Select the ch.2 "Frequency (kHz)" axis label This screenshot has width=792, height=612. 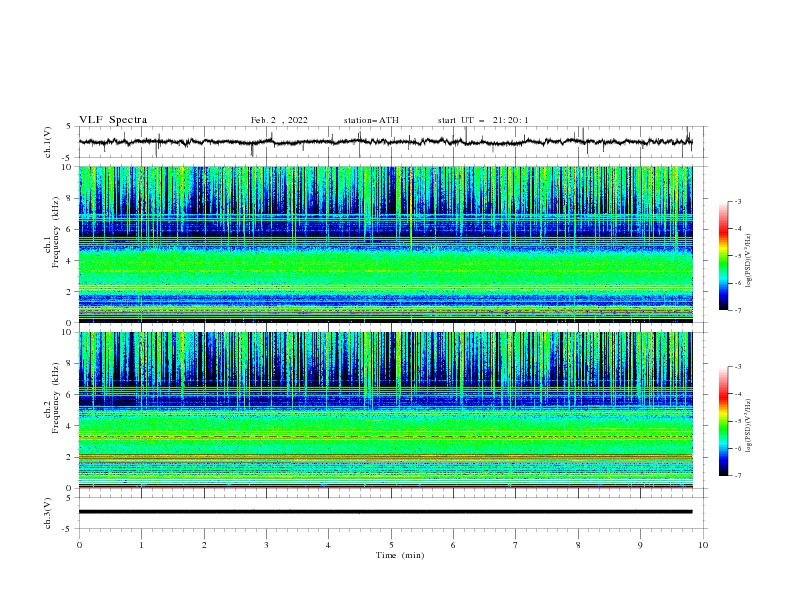point(56,398)
